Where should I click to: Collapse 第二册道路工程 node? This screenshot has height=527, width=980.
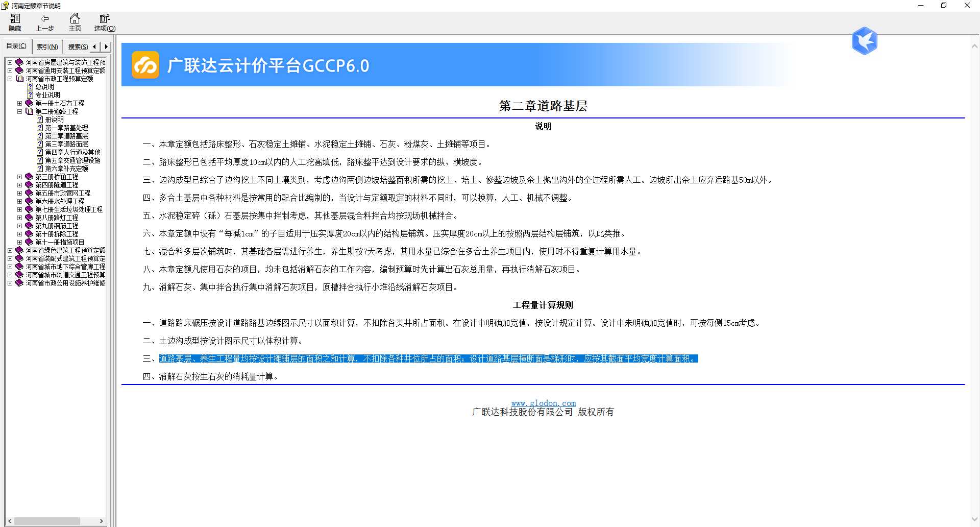pyautogui.click(x=19, y=111)
